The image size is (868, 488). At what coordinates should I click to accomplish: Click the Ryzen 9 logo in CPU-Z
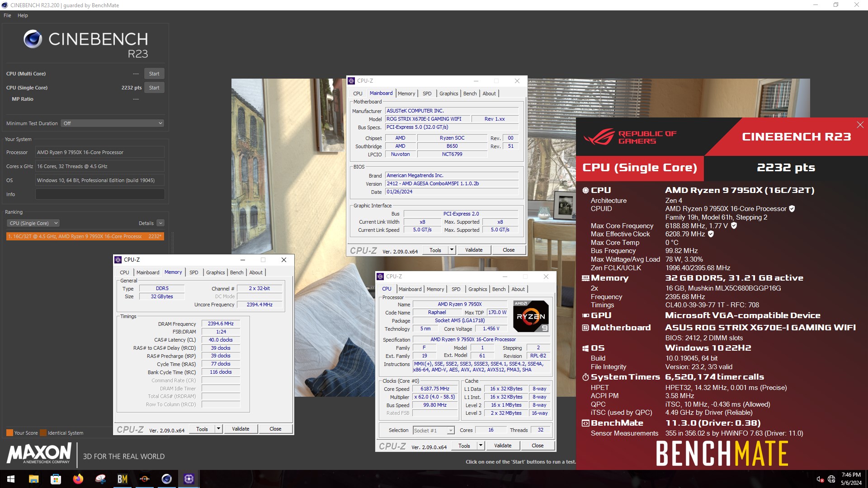coord(531,316)
